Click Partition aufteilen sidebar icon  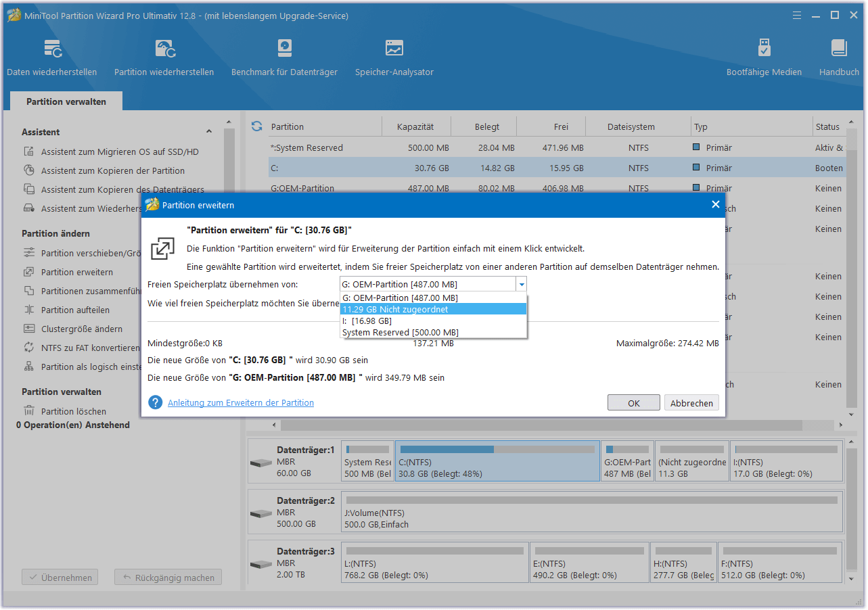(29, 310)
